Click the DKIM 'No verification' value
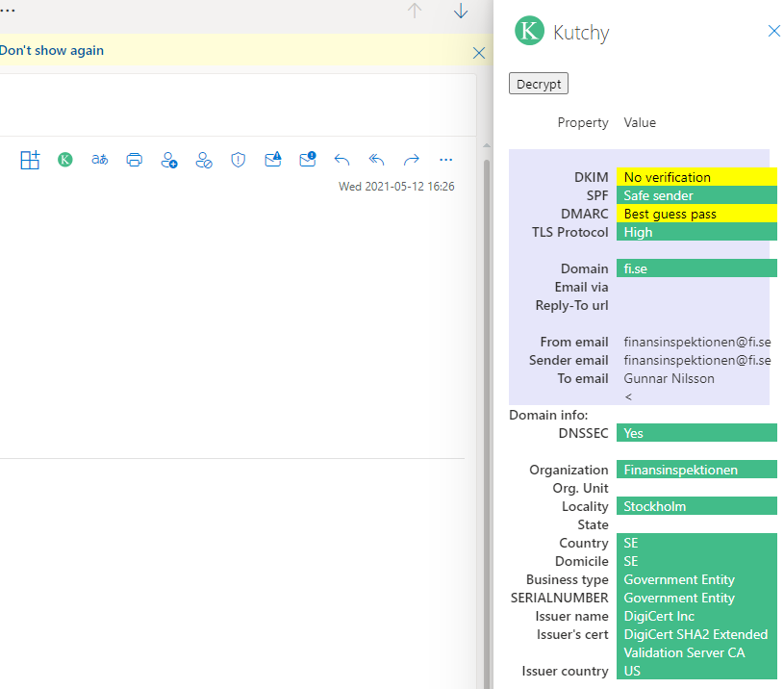This screenshot has width=784, height=689. [696, 177]
